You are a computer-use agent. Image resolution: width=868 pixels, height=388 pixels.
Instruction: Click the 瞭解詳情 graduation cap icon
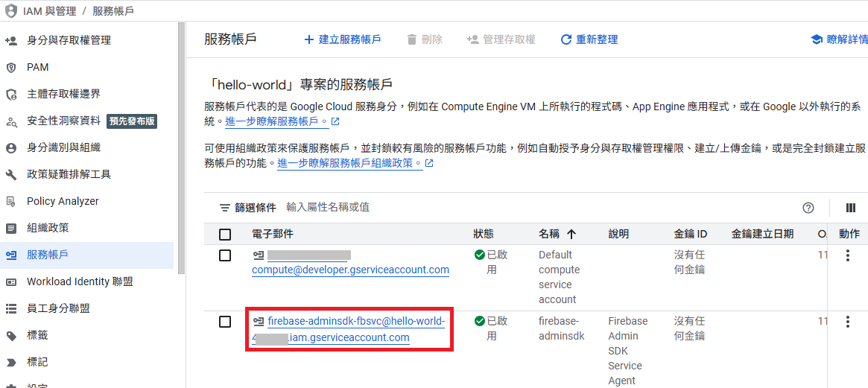point(817,39)
